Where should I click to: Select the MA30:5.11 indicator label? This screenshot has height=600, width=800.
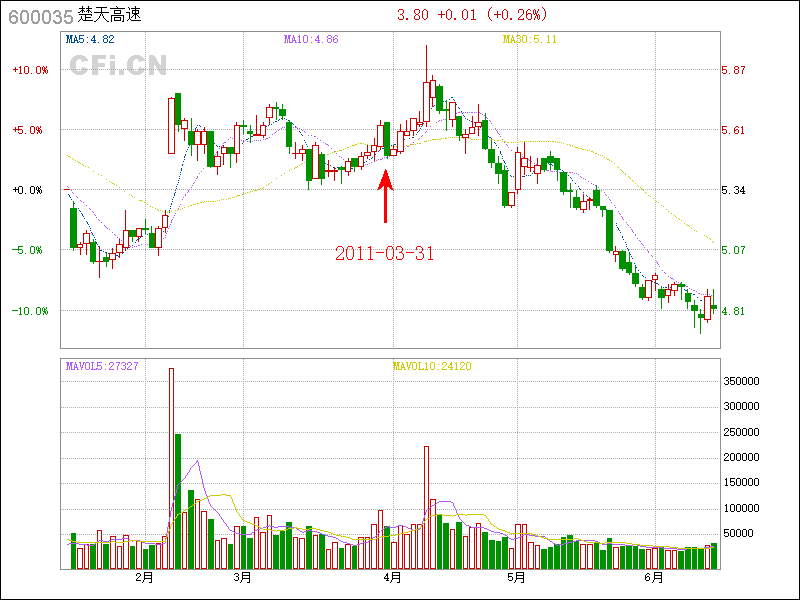click(528, 40)
